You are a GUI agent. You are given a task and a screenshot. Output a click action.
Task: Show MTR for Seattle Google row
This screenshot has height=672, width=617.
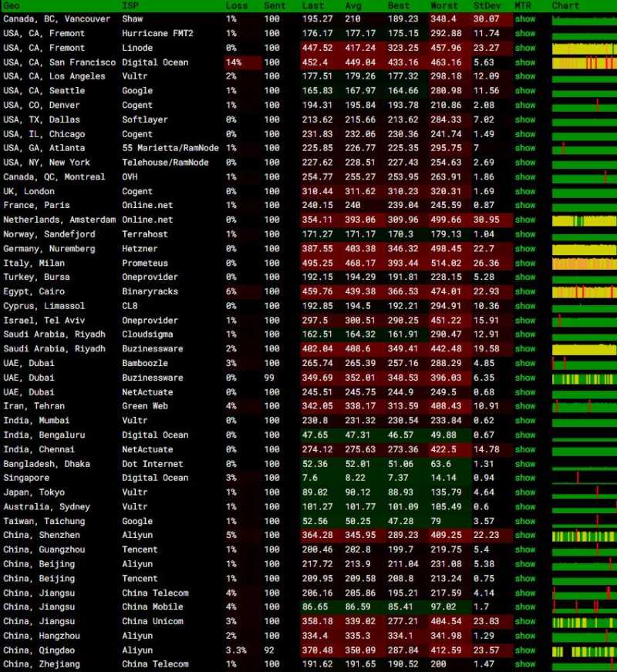coord(525,91)
